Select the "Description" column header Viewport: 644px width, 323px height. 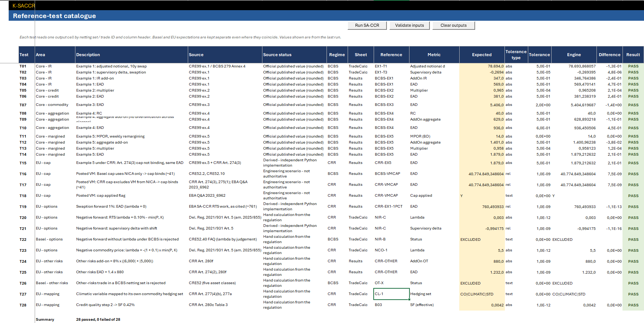tap(132, 55)
